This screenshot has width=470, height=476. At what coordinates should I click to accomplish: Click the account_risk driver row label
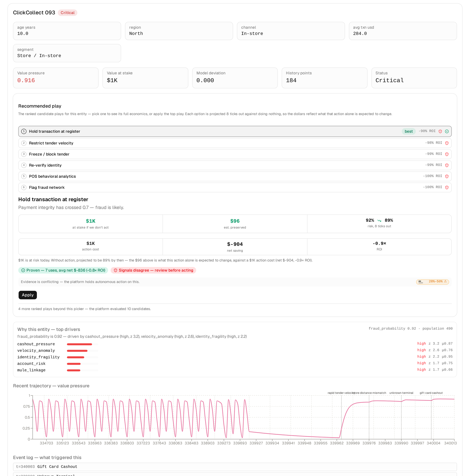(x=31, y=364)
